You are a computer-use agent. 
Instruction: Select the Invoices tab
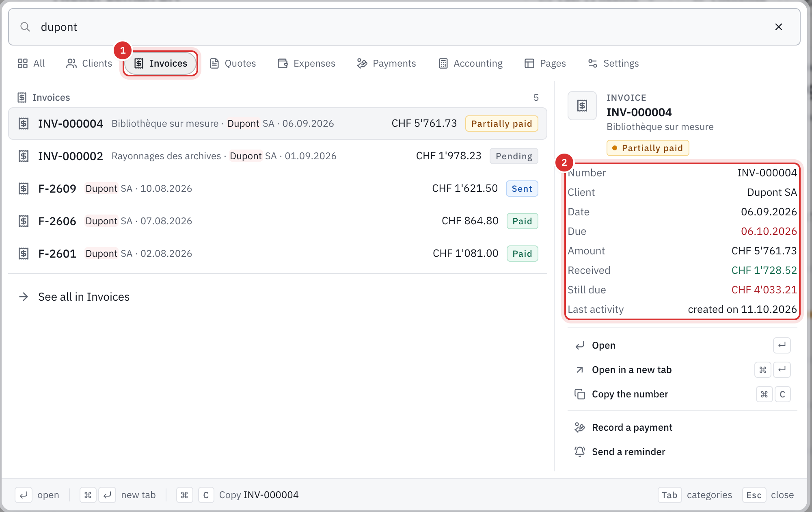click(x=161, y=63)
